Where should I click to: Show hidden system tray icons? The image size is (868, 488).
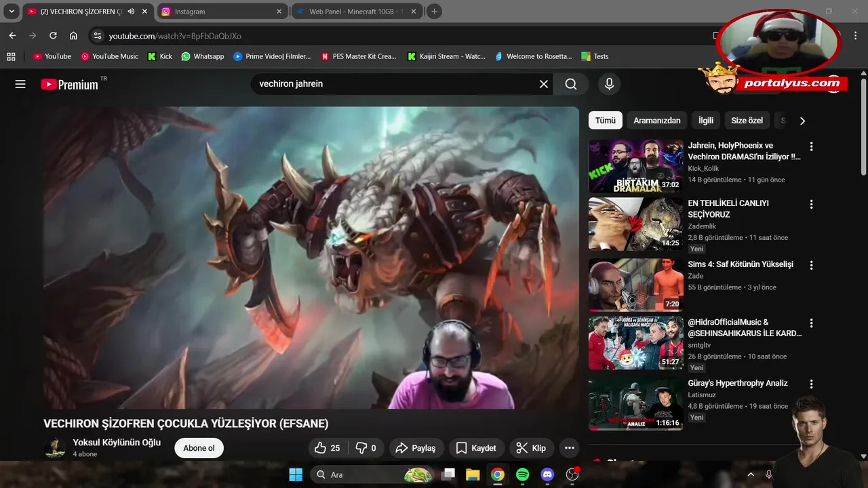pos(751,474)
